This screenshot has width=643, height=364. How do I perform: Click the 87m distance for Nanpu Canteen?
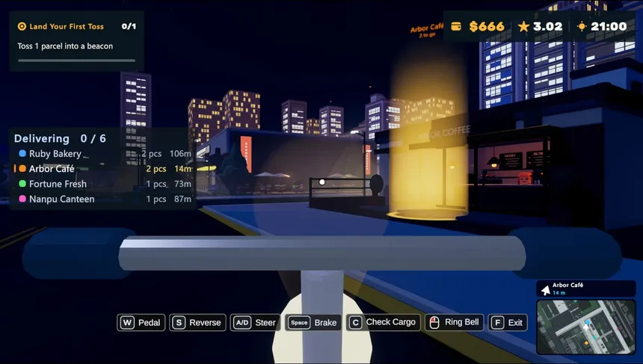tap(183, 200)
